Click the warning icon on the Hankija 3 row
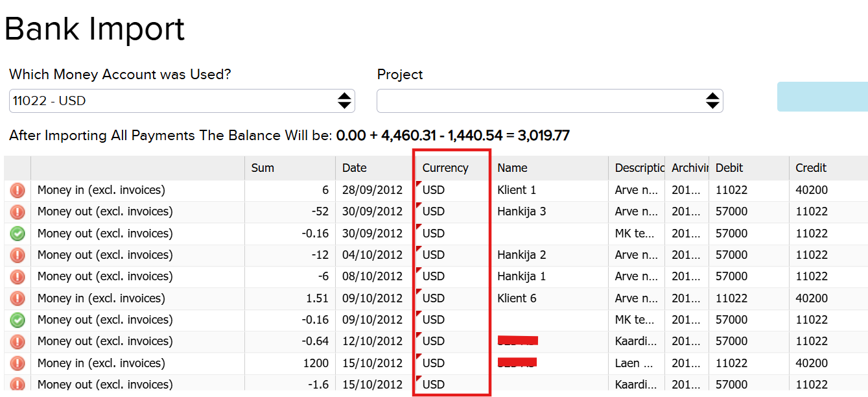 [18, 211]
